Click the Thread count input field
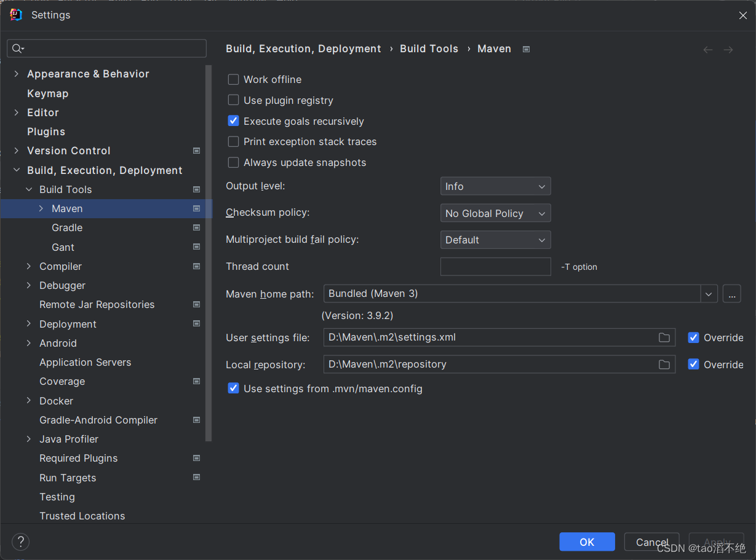The image size is (756, 560). [496, 266]
